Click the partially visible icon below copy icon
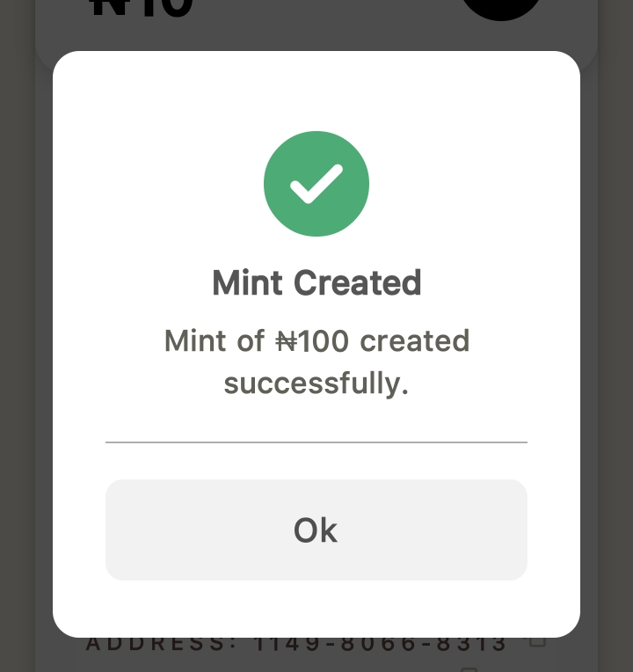Viewport: 633px width, 672px height. coord(469,668)
